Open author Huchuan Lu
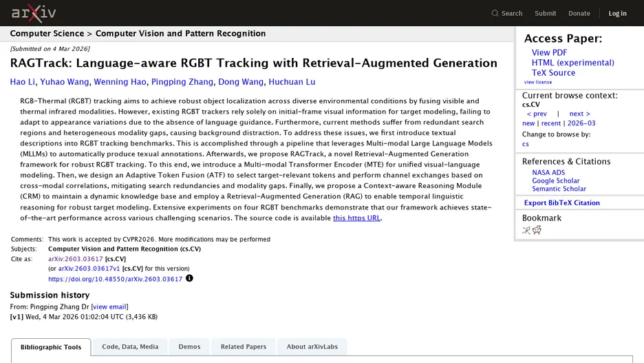 click(x=292, y=82)
